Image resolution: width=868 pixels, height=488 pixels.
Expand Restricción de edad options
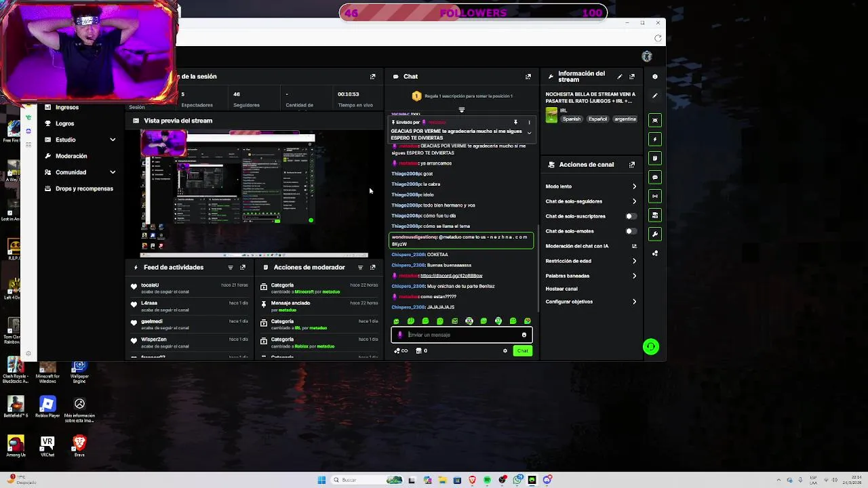click(634, 261)
